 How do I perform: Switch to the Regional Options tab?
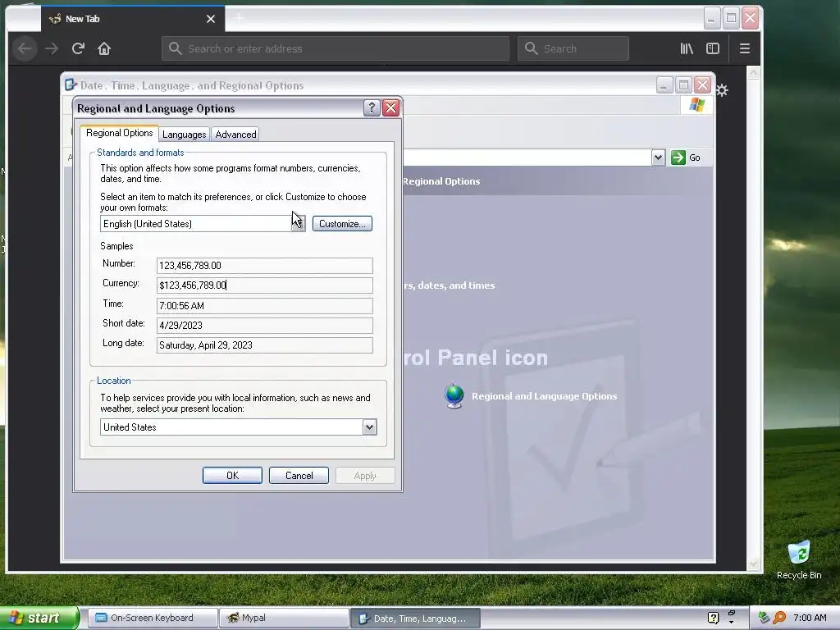coord(120,133)
